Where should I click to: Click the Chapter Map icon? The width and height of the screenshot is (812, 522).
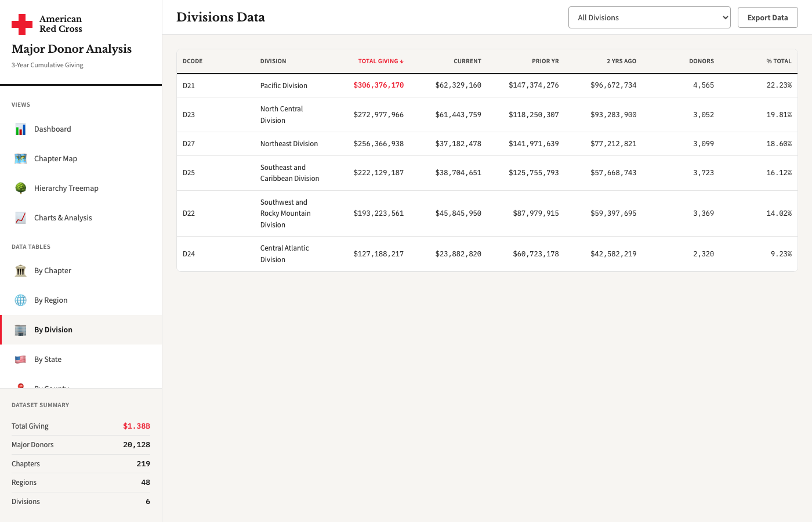point(20,159)
